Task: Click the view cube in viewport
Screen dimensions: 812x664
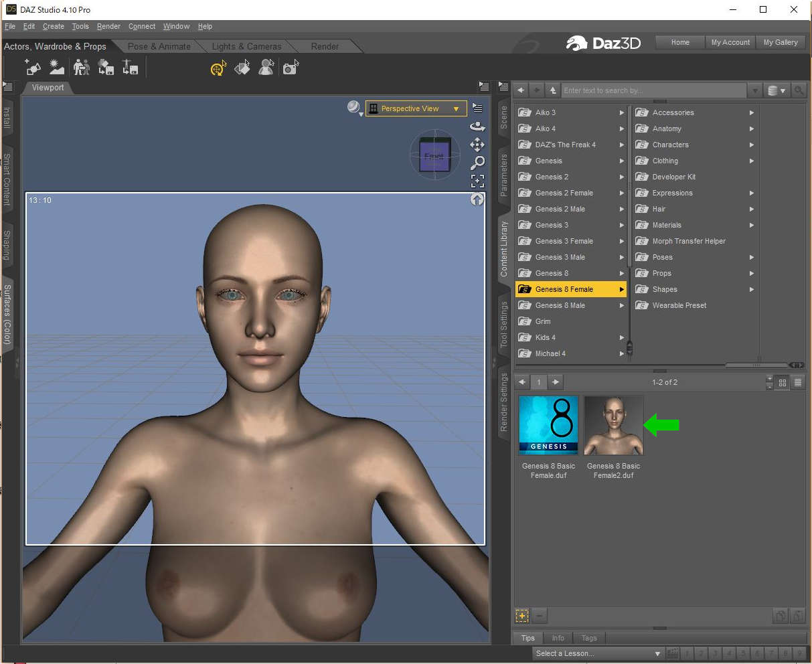Action: (434, 155)
